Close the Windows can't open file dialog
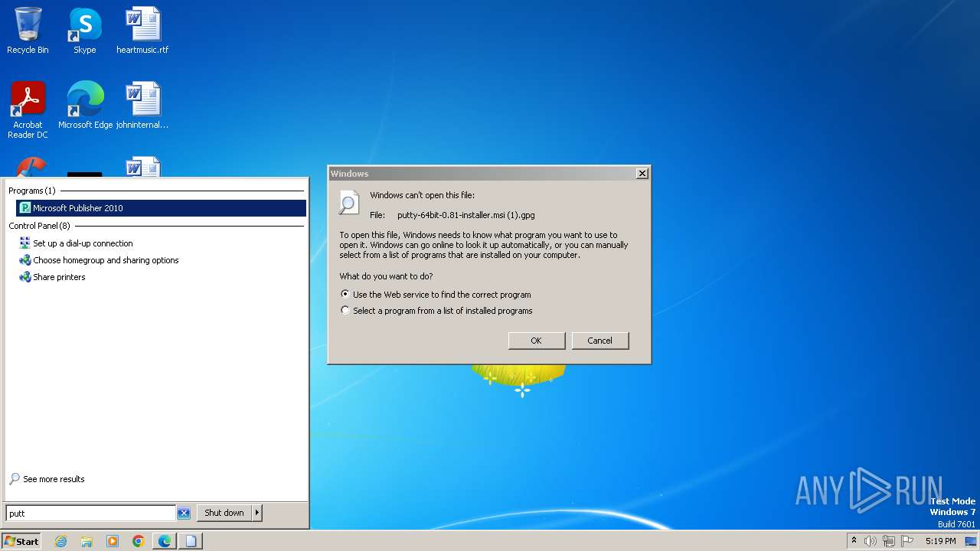Viewport: 980px width, 551px height. click(x=642, y=174)
